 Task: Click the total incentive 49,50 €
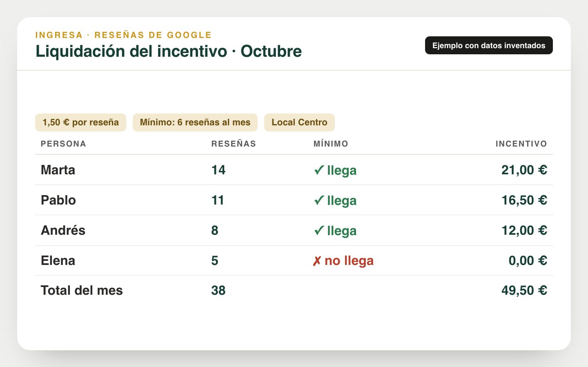click(524, 290)
